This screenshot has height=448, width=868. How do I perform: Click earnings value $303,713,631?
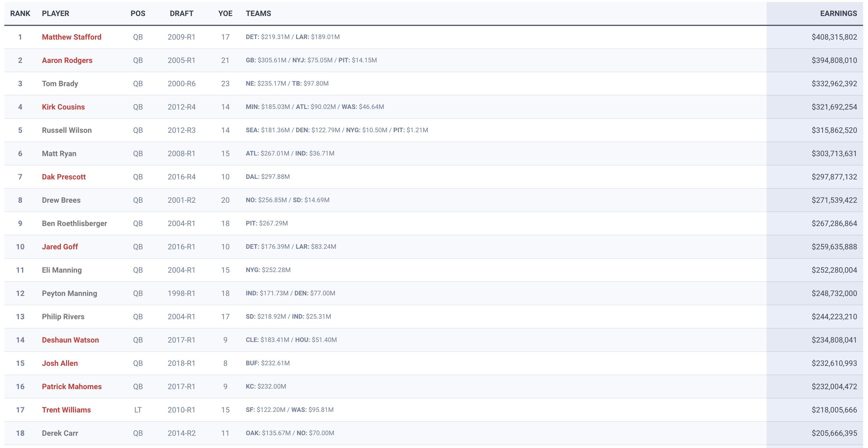[x=834, y=154]
